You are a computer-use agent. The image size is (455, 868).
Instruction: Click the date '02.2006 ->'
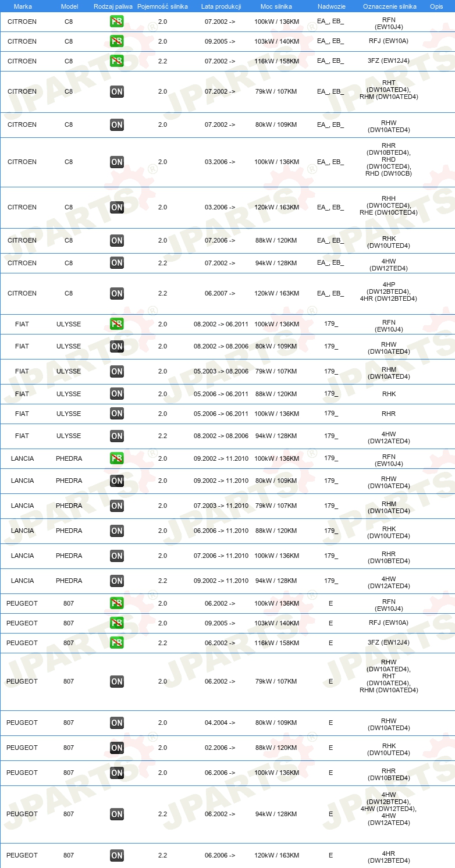(220, 748)
